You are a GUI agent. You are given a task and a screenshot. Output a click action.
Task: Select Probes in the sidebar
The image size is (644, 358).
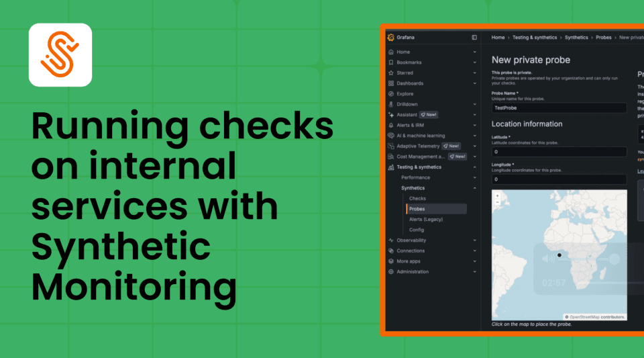[x=436, y=209]
